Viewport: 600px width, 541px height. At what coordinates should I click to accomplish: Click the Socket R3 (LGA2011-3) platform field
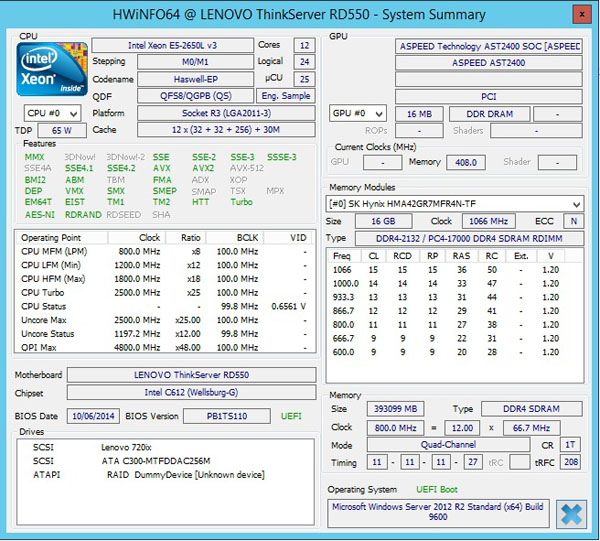(x=205, y=113)
